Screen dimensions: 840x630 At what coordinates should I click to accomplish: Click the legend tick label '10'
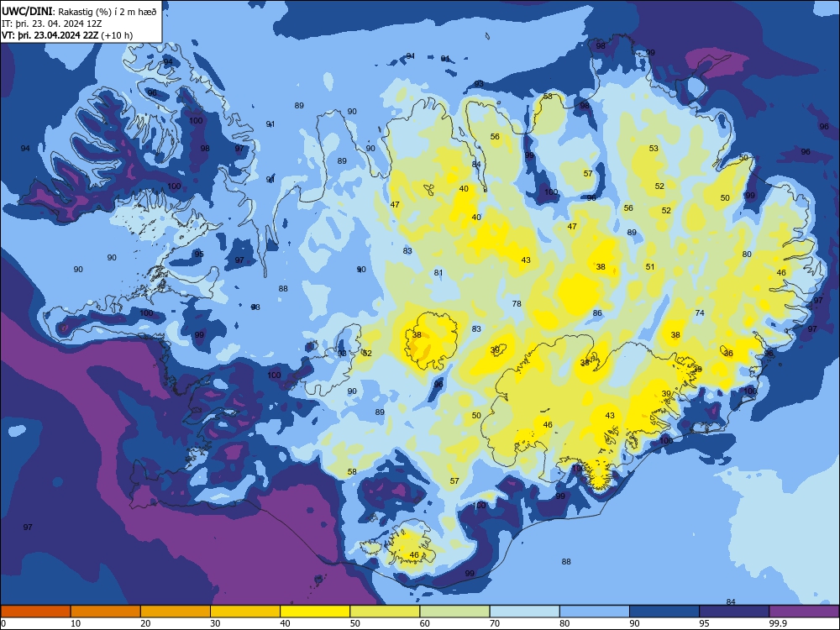pyautogui.click(x=76, y=623)
